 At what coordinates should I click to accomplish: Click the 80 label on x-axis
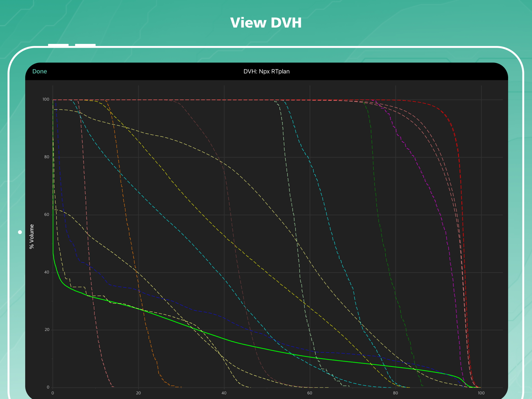(x=395, y=393)
